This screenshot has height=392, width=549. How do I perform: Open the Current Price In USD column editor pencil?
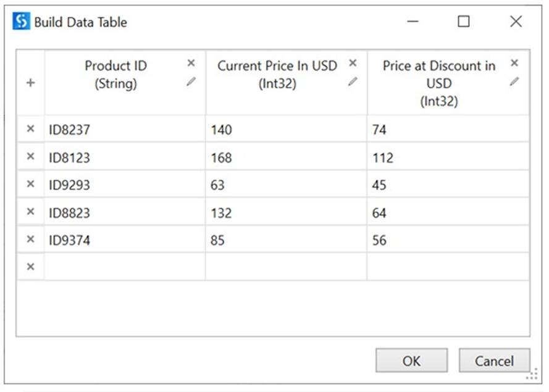pyautogui.click(x=353, y=81)
